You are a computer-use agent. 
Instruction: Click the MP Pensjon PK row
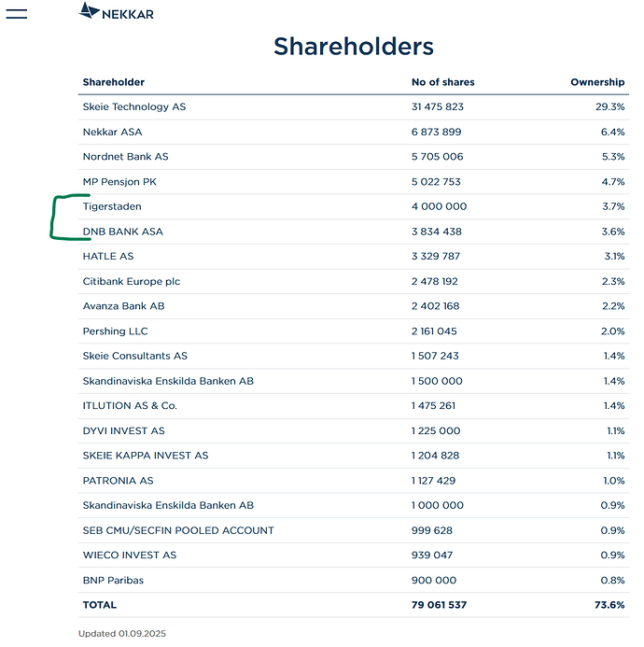tap(120, 182)
